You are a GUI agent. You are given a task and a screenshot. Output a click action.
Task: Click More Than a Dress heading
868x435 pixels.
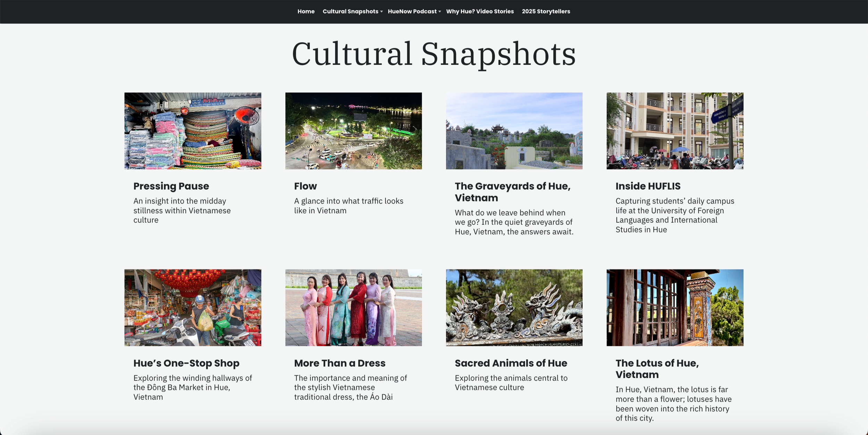click(340, 363)
